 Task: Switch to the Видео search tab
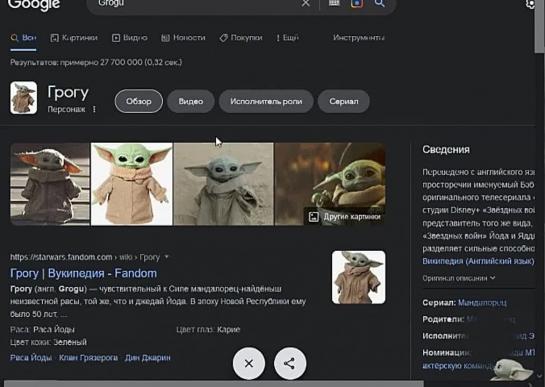pos(130,38)
